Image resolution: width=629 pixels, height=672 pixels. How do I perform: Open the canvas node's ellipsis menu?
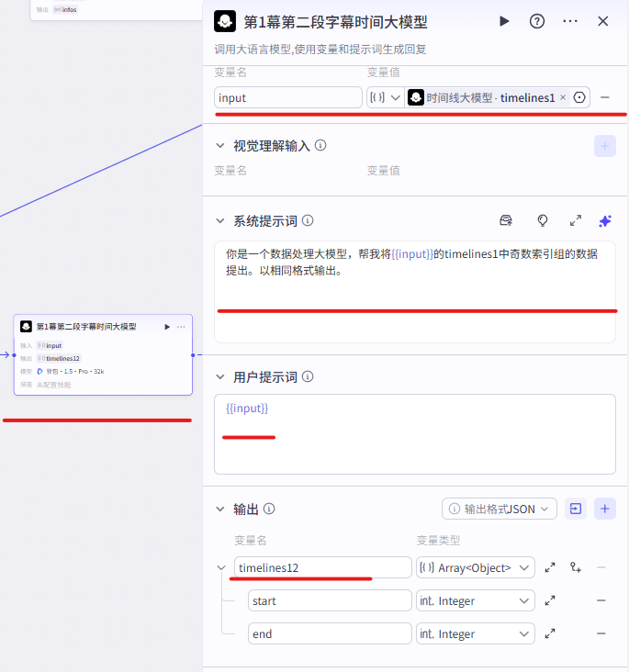181,327
